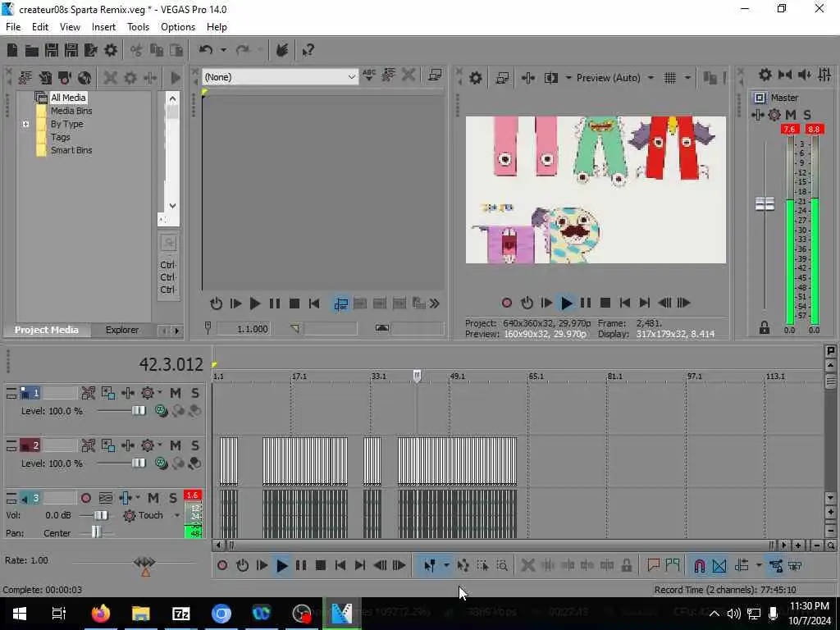
Task: Switch to the Explorer tab
Action: point(121,330)
